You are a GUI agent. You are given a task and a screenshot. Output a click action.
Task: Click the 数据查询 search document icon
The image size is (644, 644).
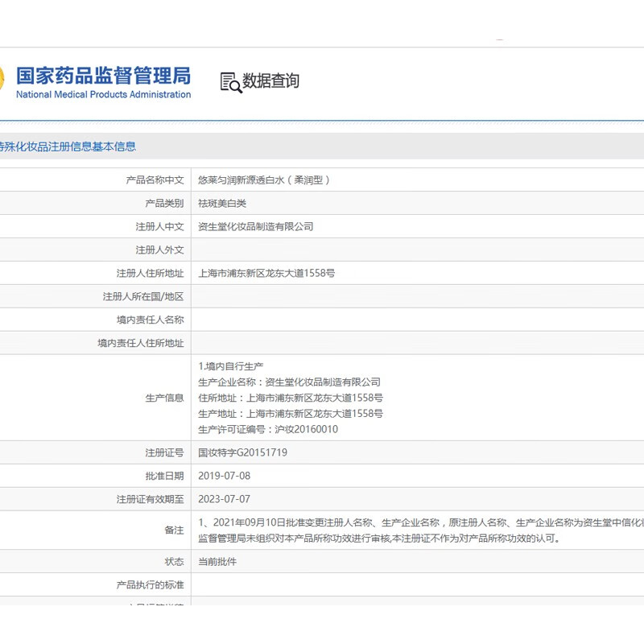[231, 83]
